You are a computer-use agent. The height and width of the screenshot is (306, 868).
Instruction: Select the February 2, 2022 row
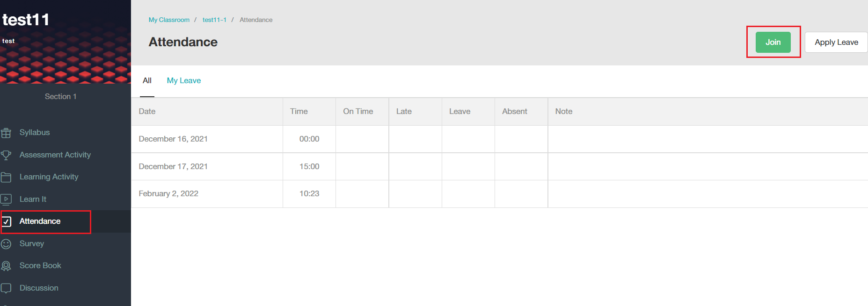click(499, 193)
